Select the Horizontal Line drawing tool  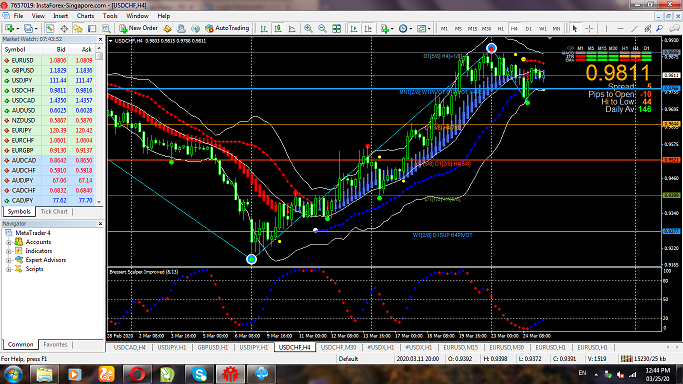pyautogui.click(x=620, y=28)
